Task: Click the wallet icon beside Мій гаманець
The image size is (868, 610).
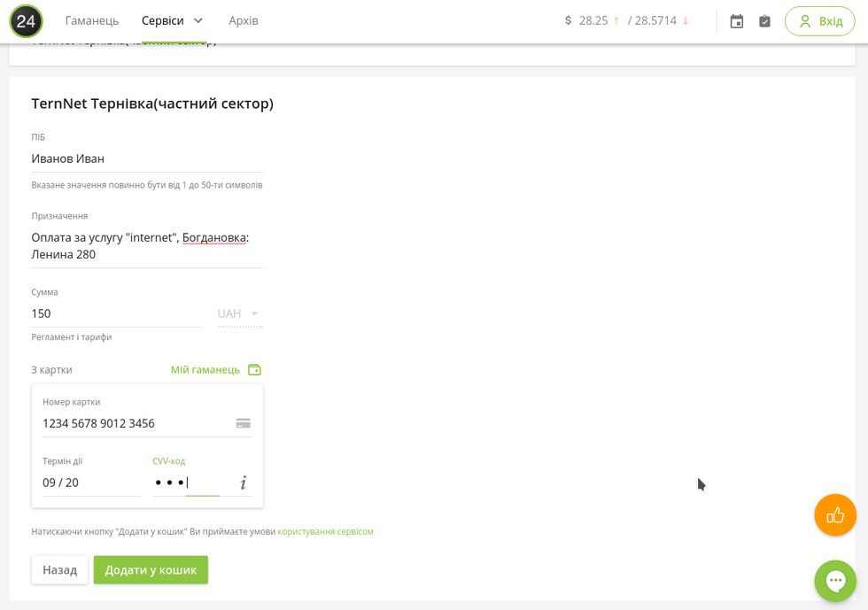Action: click(255, 370)
